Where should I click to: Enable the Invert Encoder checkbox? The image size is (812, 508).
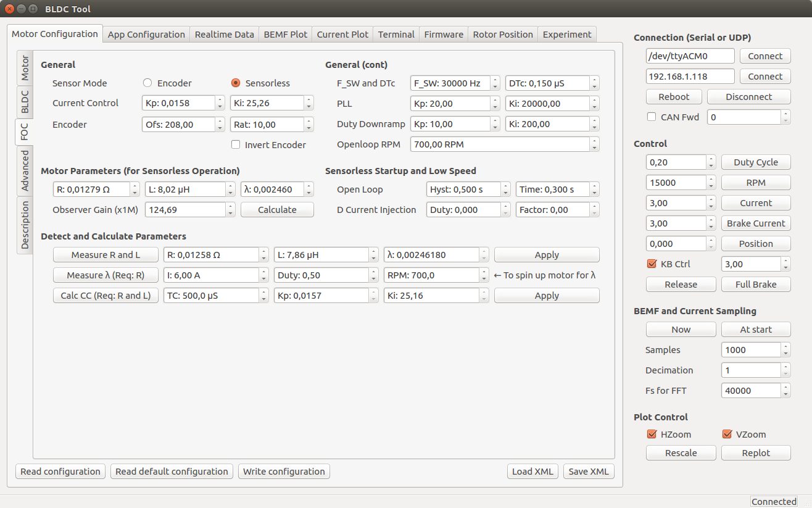pos(235,145)
